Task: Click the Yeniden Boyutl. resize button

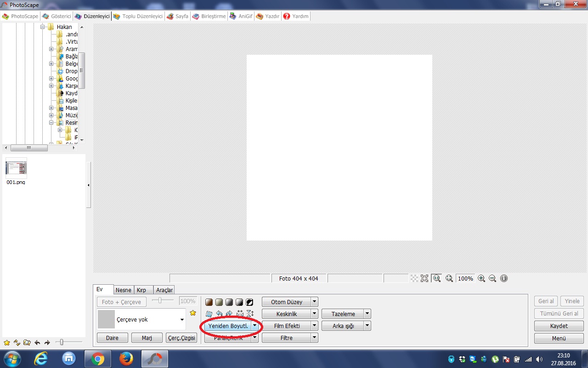Action: click(228, 326)
